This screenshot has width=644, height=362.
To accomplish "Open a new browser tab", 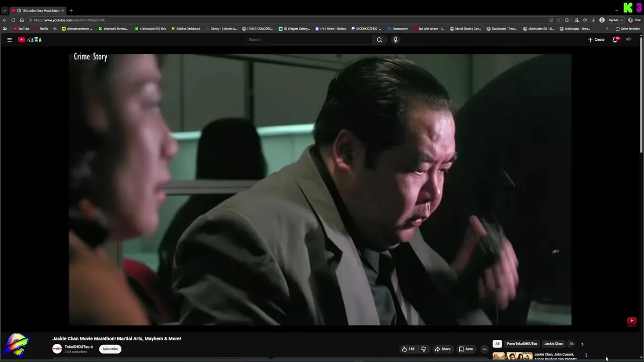I will (x=71, y=11).
